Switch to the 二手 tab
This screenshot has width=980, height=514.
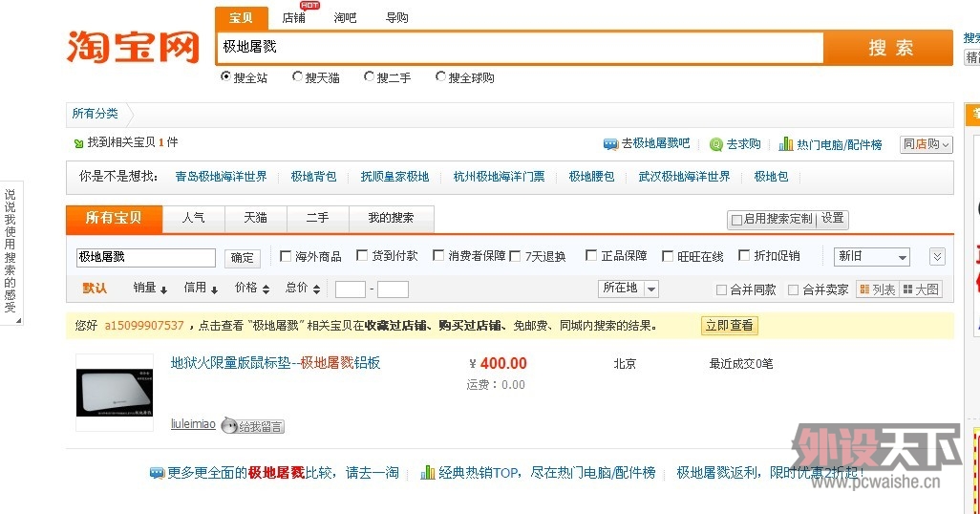(x=317, y=218)
